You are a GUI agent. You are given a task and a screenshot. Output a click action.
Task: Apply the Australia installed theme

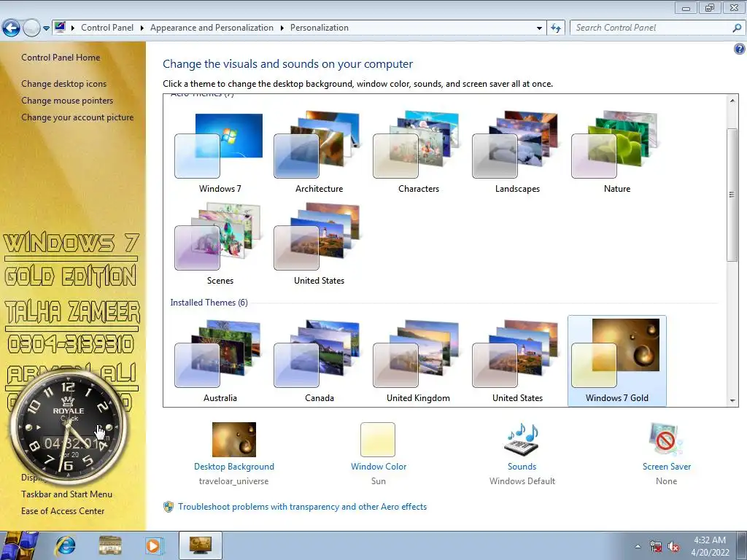220,361
